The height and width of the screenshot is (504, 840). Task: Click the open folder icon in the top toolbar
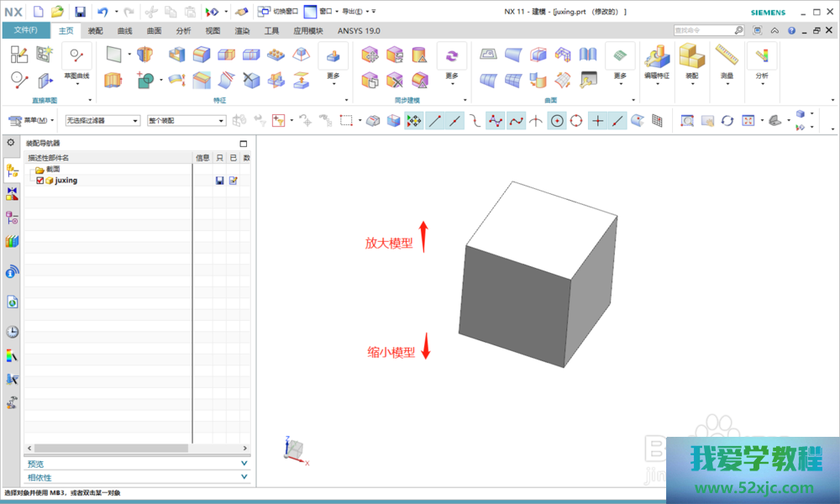tap(57, 12)
